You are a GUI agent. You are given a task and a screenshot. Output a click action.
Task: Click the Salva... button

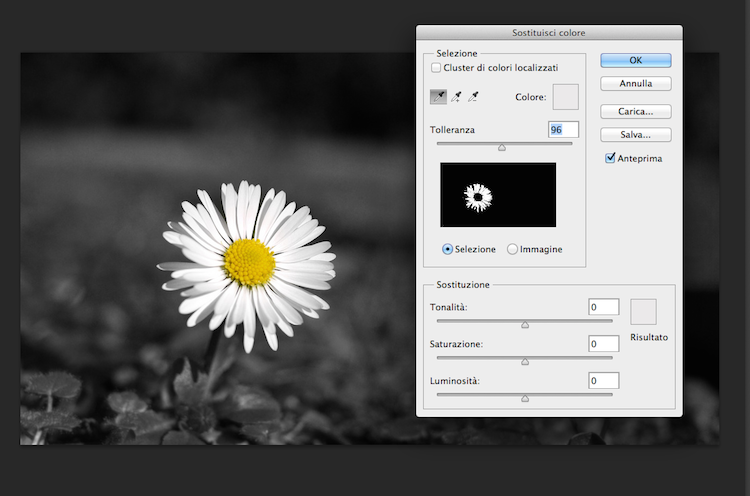(x=636, y=134)
